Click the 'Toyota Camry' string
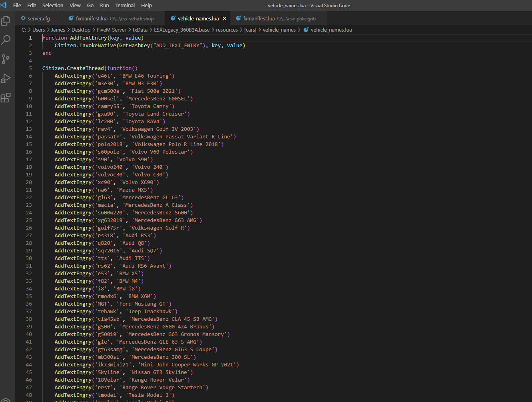Viewport: 532px width, 402px height. pos(150,106)
